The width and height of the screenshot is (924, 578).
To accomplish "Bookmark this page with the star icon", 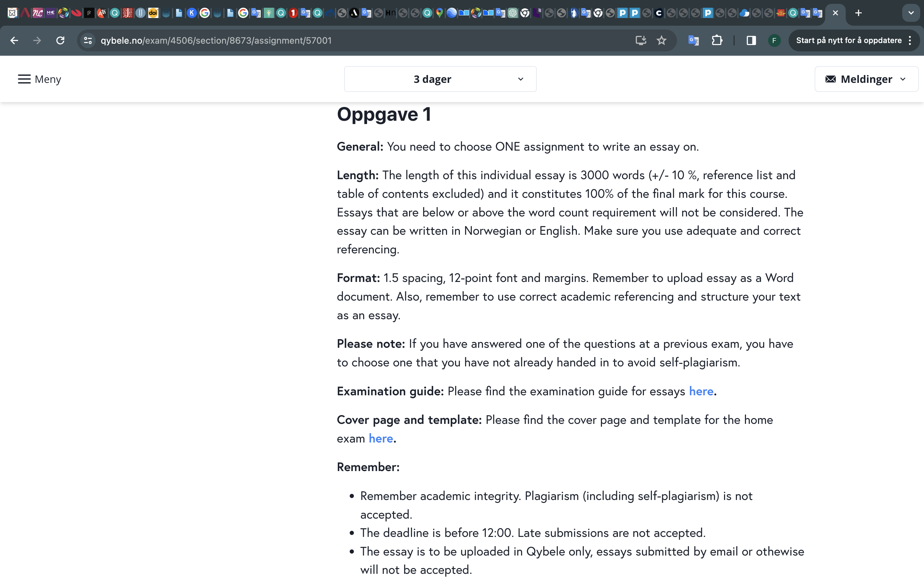I will click(x=662, y=40).
